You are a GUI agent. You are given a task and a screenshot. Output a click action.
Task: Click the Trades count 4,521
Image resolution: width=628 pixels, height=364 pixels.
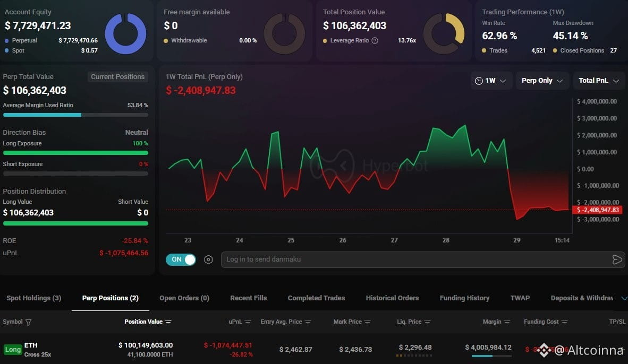pyautogui.click(x=538, y=50)
